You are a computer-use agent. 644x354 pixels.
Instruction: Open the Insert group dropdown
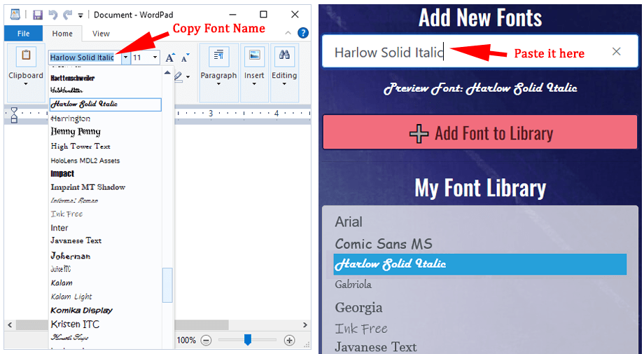tap(254, 72)
